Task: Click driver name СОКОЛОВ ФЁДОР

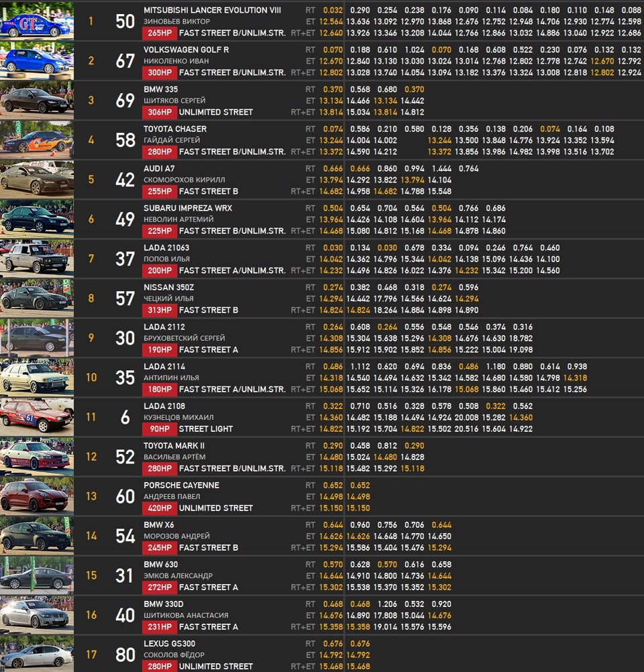Action: click(174, 655)
